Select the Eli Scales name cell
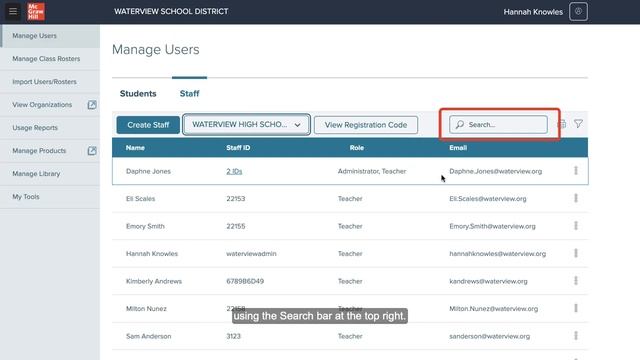 pyautogui.click(x=140, y=199)
